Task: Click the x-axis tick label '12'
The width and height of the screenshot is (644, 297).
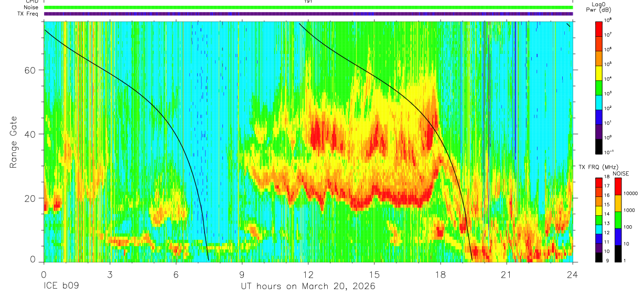Action: pos(308,274)
